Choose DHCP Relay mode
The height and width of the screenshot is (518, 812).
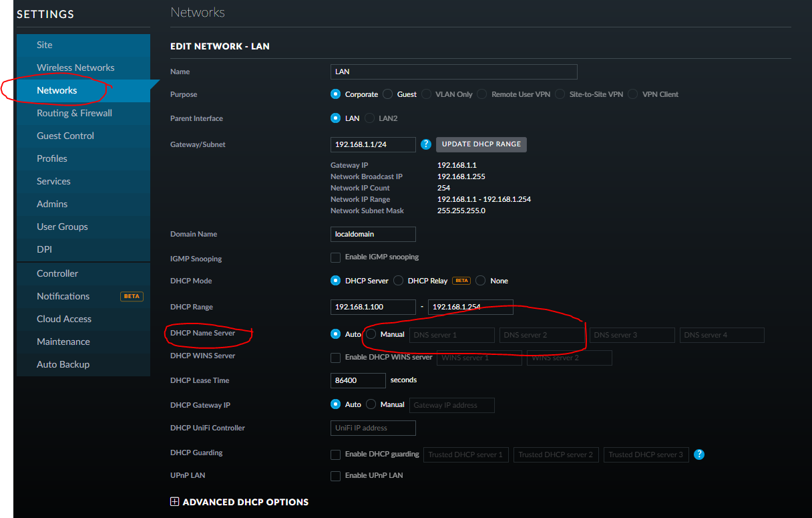tap(399, 281)
